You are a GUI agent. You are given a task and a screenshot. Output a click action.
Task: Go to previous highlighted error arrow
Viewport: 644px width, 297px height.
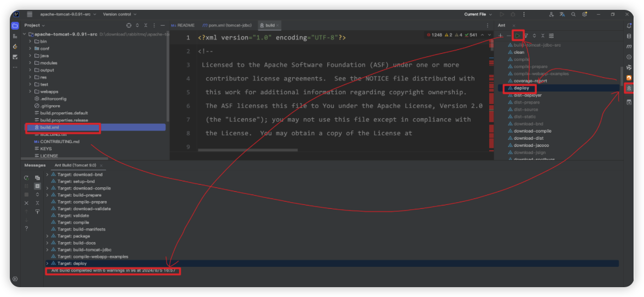(x=482, y=35)
